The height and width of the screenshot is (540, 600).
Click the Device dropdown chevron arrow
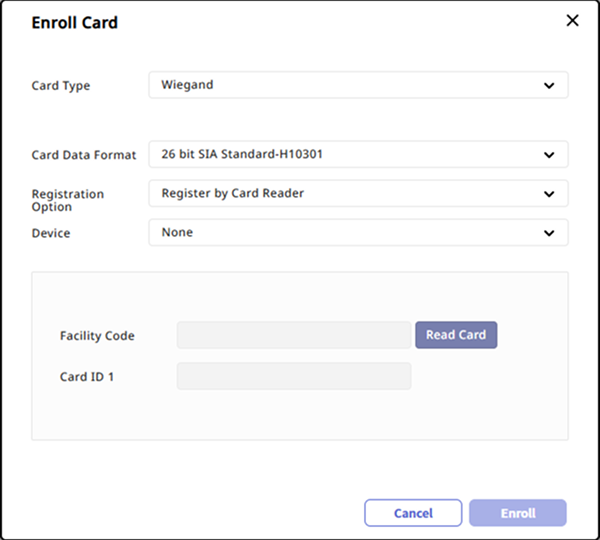[x=549, y=233]
